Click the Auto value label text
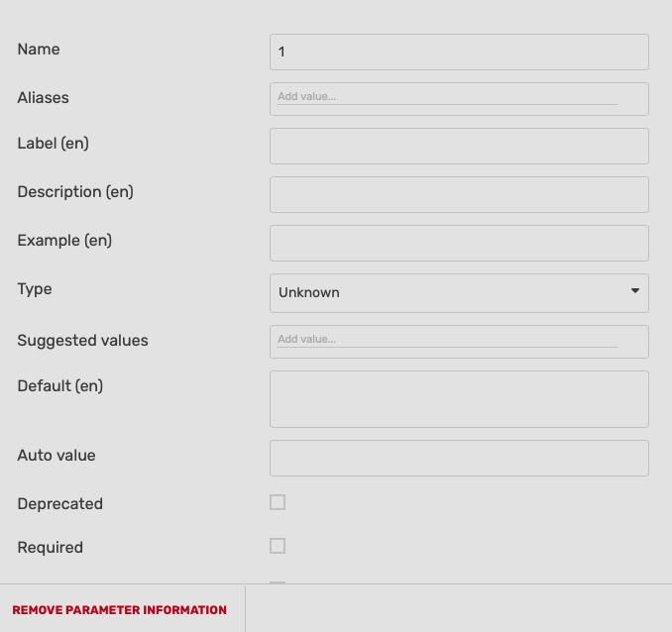 (x=56, y=456)
